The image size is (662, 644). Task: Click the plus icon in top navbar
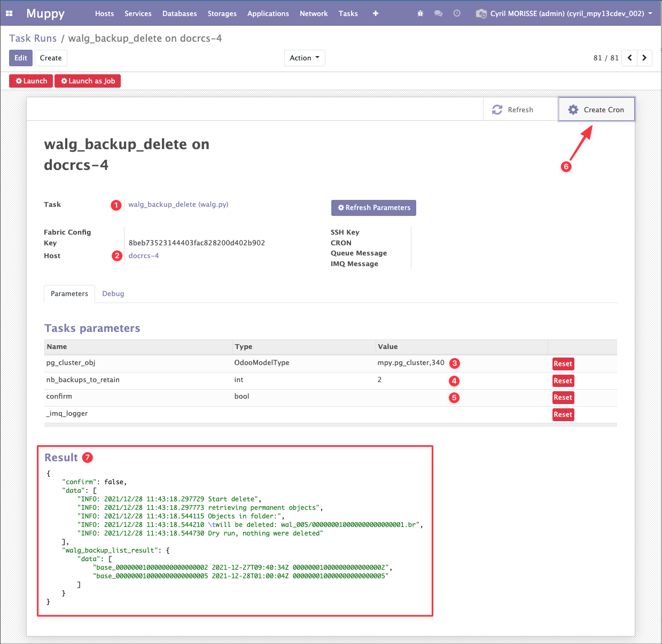[376, 13]
